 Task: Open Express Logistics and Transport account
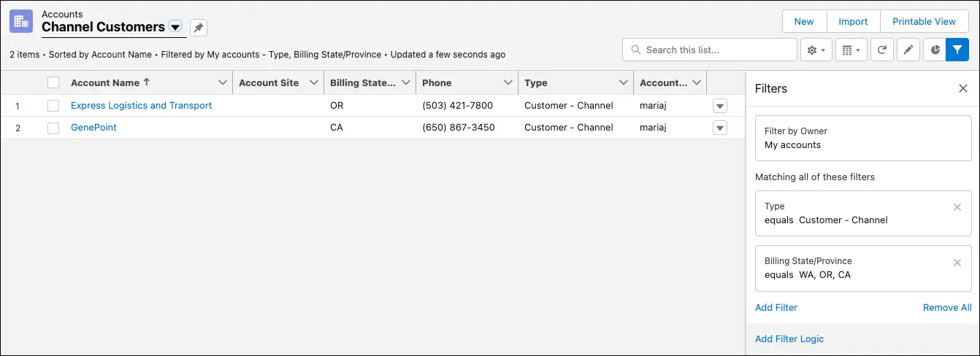point(141,105)
